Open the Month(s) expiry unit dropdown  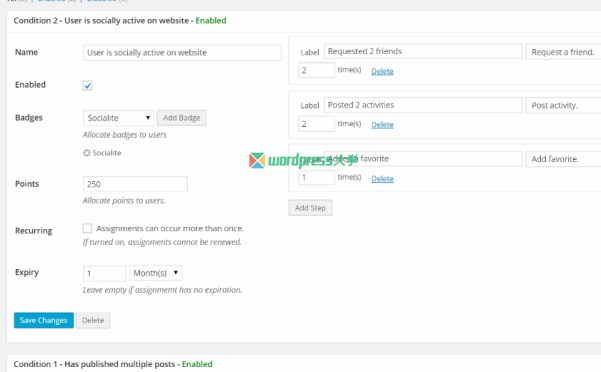[155, 273]
